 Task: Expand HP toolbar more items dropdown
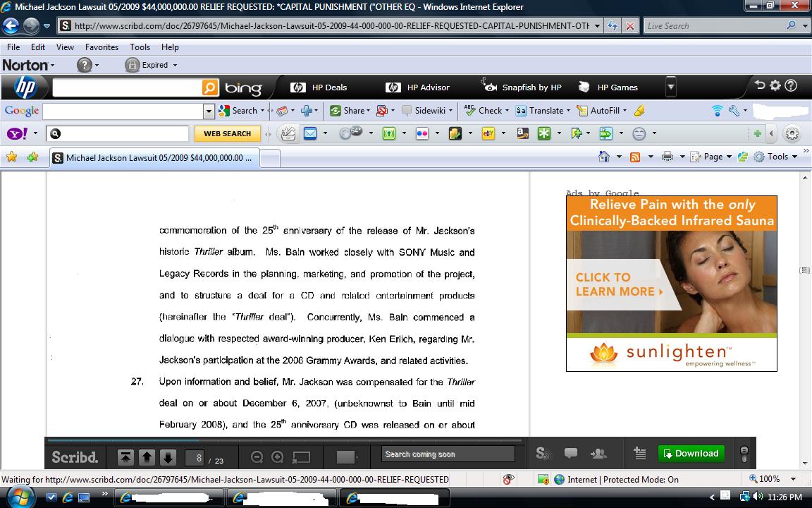click(670, 87)
